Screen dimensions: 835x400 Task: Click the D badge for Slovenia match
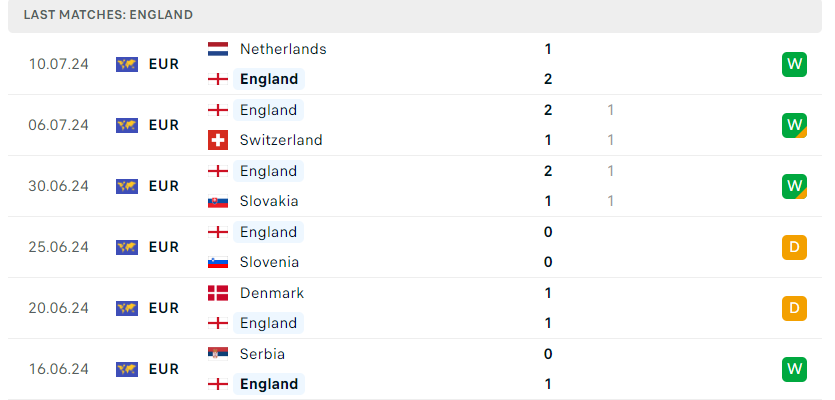pos(794,247)
